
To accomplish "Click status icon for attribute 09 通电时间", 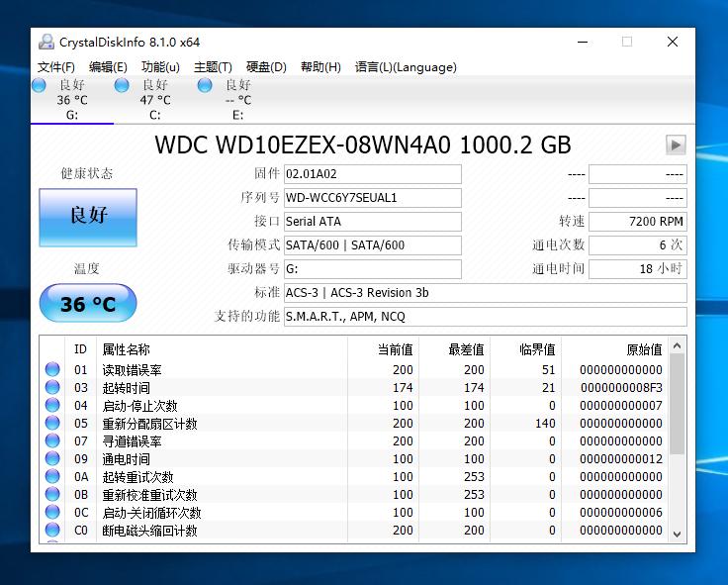I will click(x=52, y=458).
